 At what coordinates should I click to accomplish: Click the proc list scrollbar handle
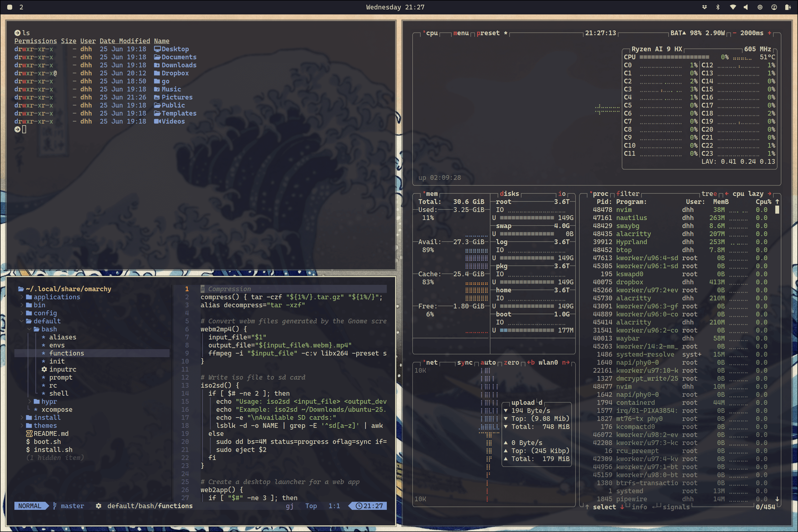pyautogui.click(x=777, y=210)
